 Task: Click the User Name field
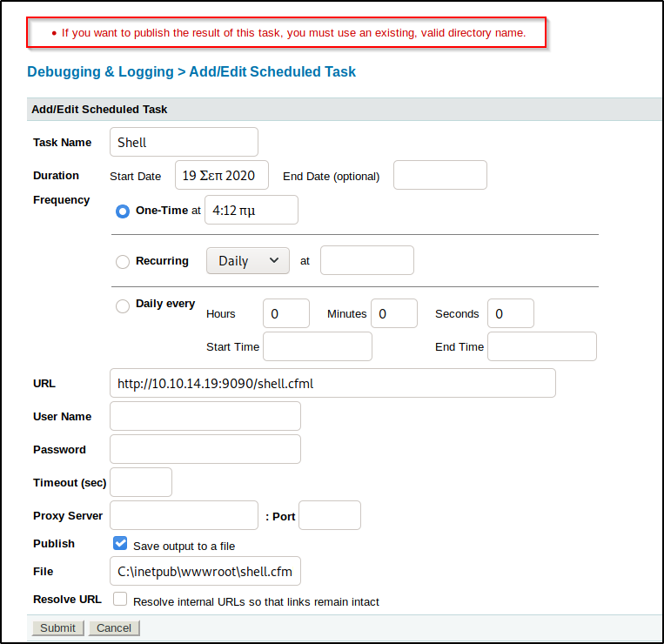point(205,416)
